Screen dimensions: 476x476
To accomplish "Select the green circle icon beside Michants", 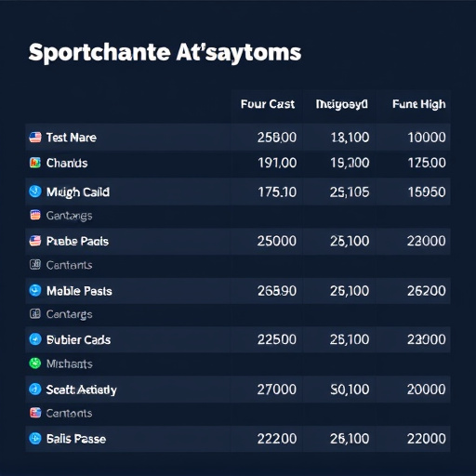I will pos(35,364).
